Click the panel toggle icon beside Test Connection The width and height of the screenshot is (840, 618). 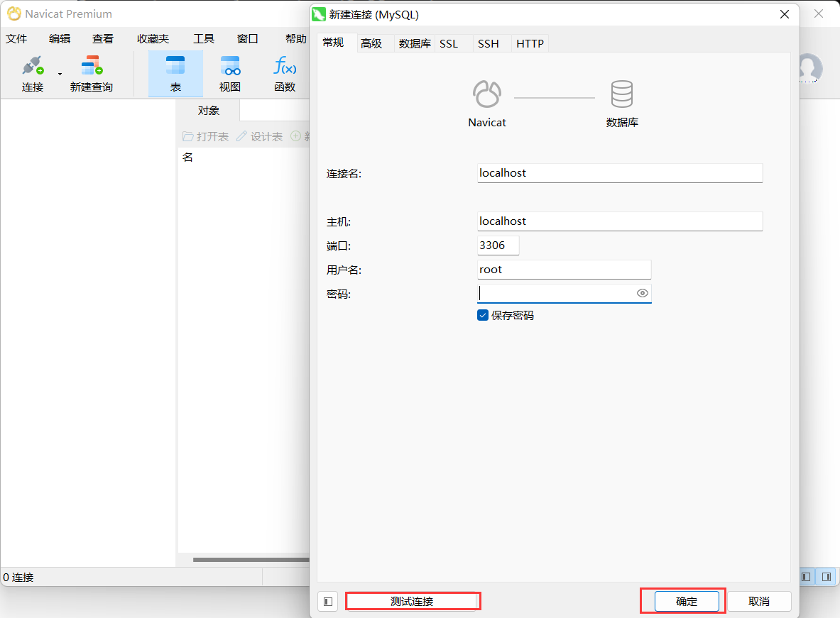tap(328, 602)
